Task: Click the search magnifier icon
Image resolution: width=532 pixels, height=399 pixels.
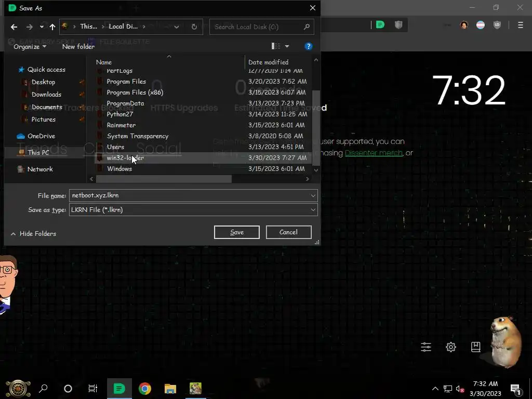Action: click(307, 26)
